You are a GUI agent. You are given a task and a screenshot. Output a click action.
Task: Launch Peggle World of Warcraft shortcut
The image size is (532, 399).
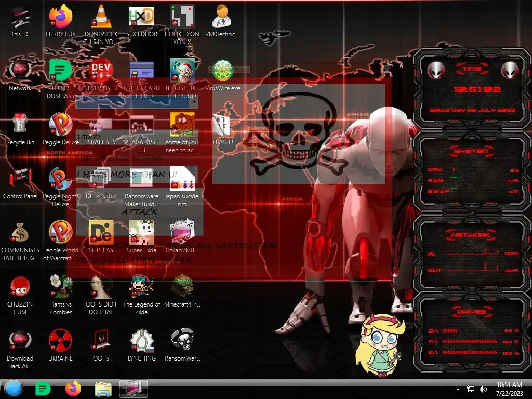pos(60,241)
